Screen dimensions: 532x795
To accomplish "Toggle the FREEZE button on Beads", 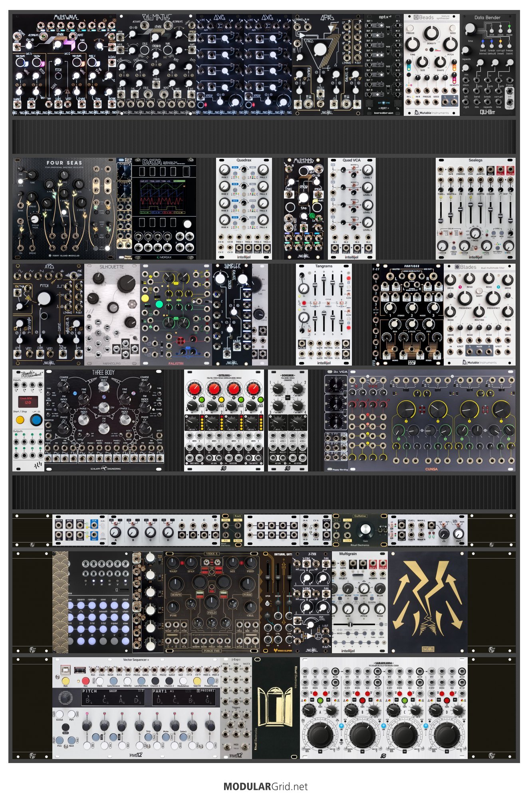I will coord(410,28).
